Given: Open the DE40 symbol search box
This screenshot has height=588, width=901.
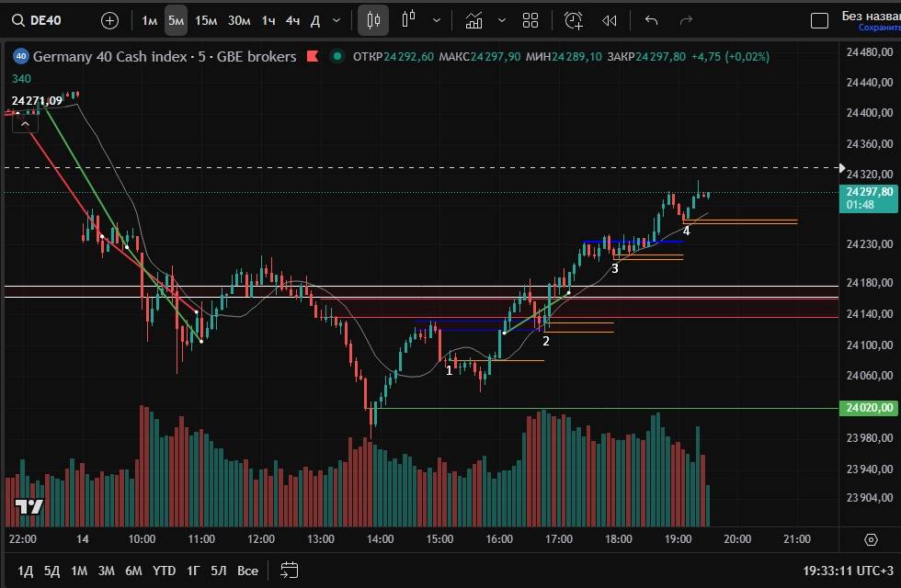Looking at the screenshot, I should [50, 20].
